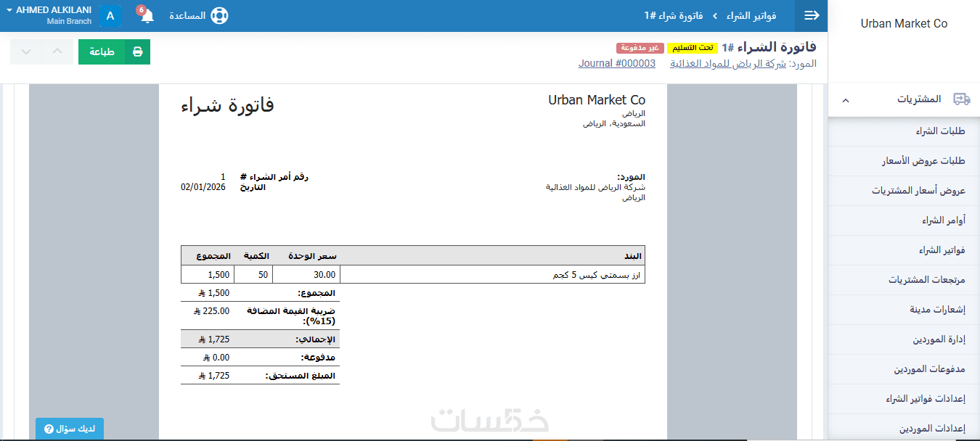Screen dimensions: 980x441
Task: Click the فاتورة شراء #1 breadcrumb text
Action: (675, 15)
